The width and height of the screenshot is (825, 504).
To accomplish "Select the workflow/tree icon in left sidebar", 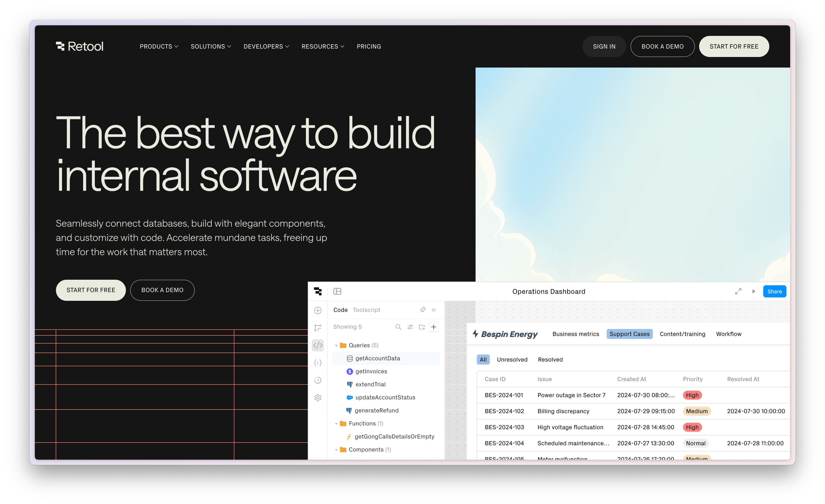I will pyautogui.click(x=317, y=328).
